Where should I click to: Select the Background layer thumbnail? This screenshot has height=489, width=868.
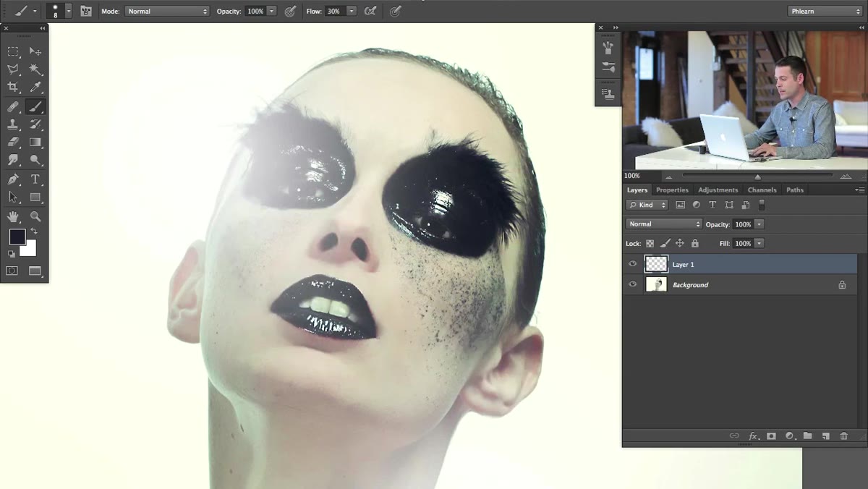(656, 284)
